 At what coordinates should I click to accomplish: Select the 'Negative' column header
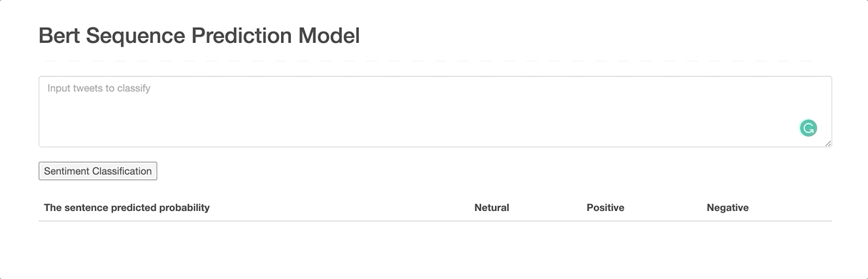click(728, 207)
